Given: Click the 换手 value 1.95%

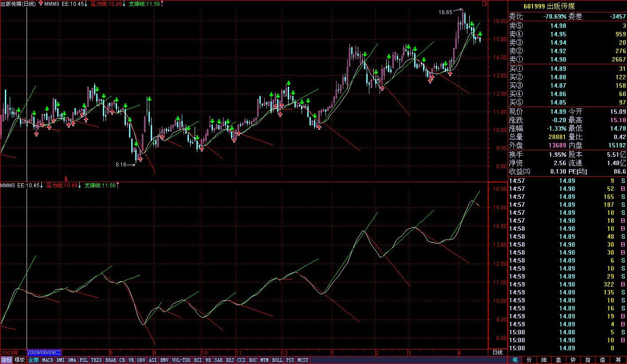Looking at the screenshot, I should tap(557, 155).
